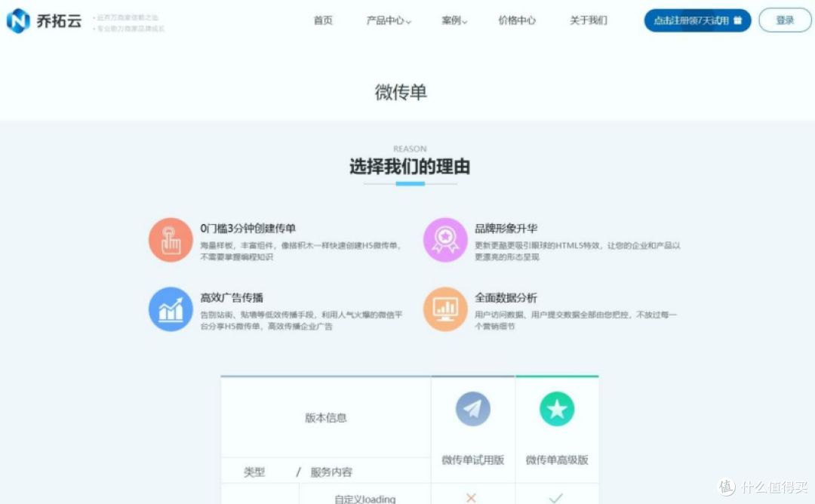Click the 版本信息 table header cell
The image size is (815, 504).
(326, 418)
